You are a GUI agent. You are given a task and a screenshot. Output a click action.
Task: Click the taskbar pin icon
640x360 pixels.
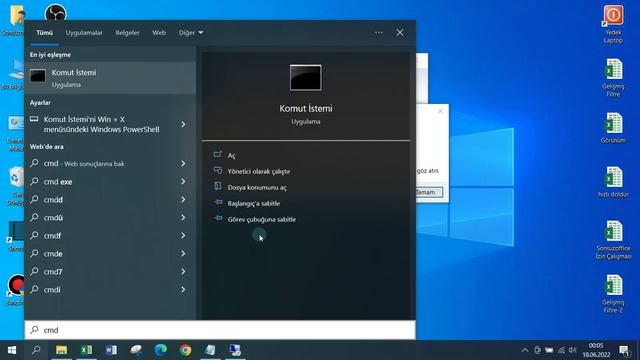[218, 218]
